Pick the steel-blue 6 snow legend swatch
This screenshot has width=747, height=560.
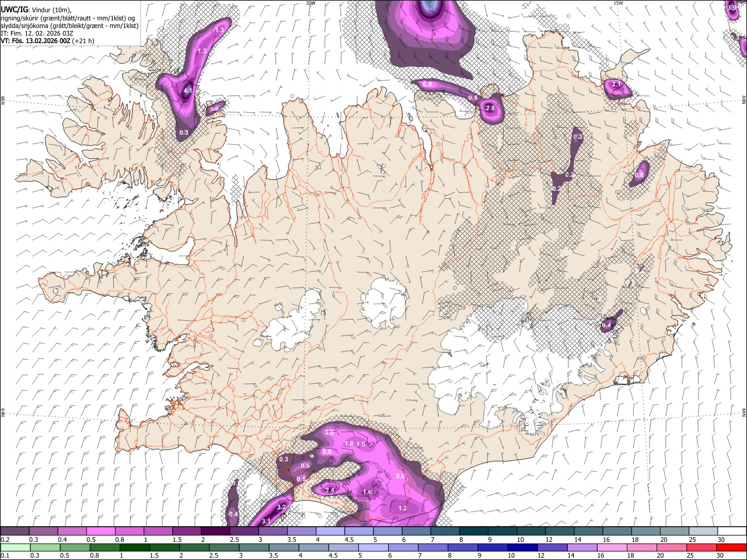coord(417,531)
